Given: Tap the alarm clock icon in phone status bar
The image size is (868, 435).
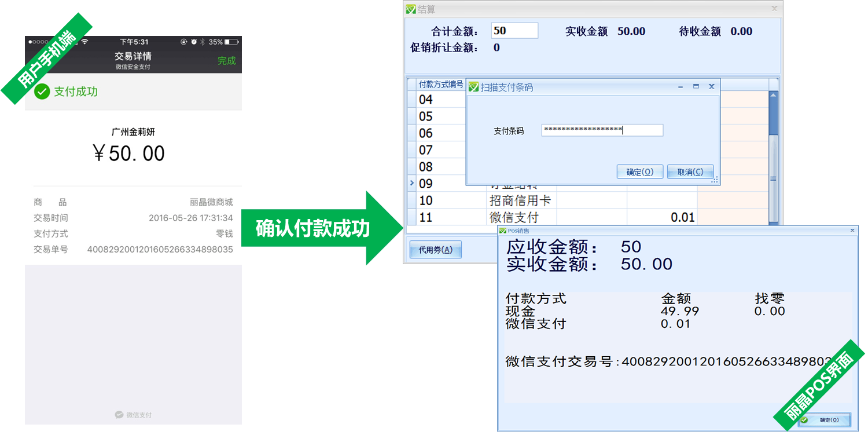Looking at the screenshot, I should [x=193, y=42].
